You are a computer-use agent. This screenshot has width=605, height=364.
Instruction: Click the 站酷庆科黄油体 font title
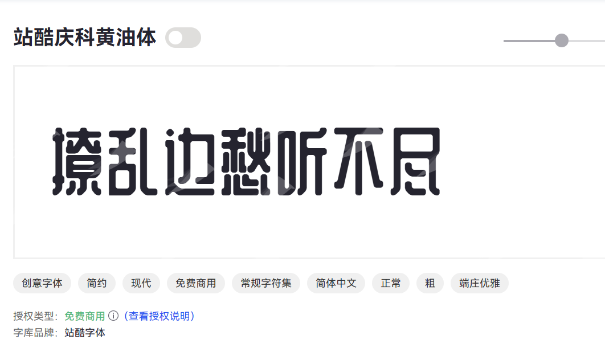click(x=85, y=38)
